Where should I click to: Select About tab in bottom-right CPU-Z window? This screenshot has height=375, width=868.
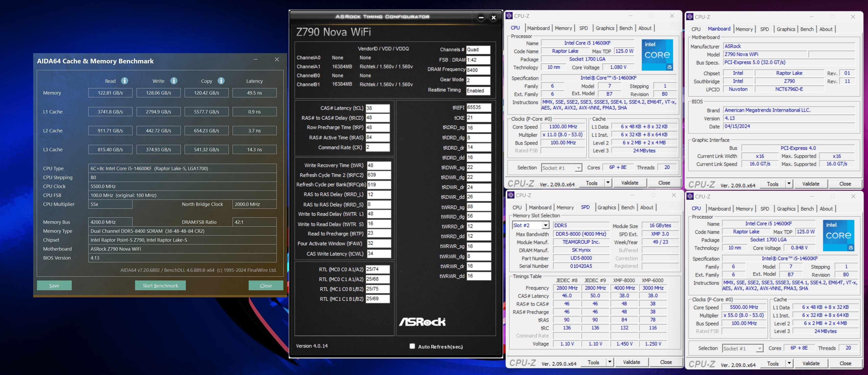[826, 209]
